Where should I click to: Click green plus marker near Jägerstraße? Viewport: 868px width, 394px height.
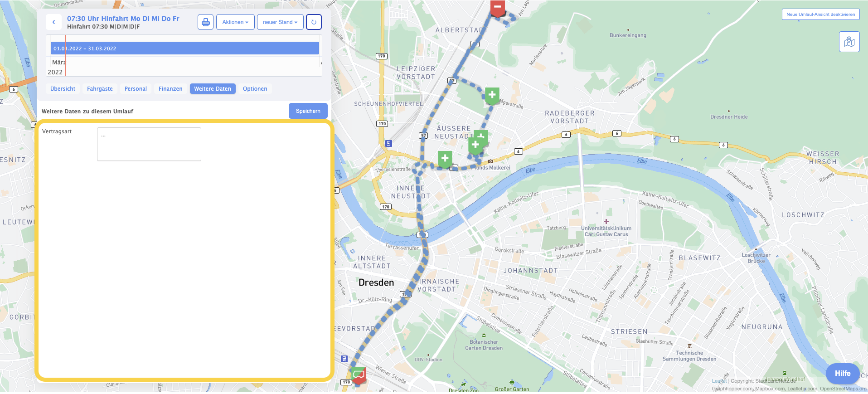click(492, 95)
